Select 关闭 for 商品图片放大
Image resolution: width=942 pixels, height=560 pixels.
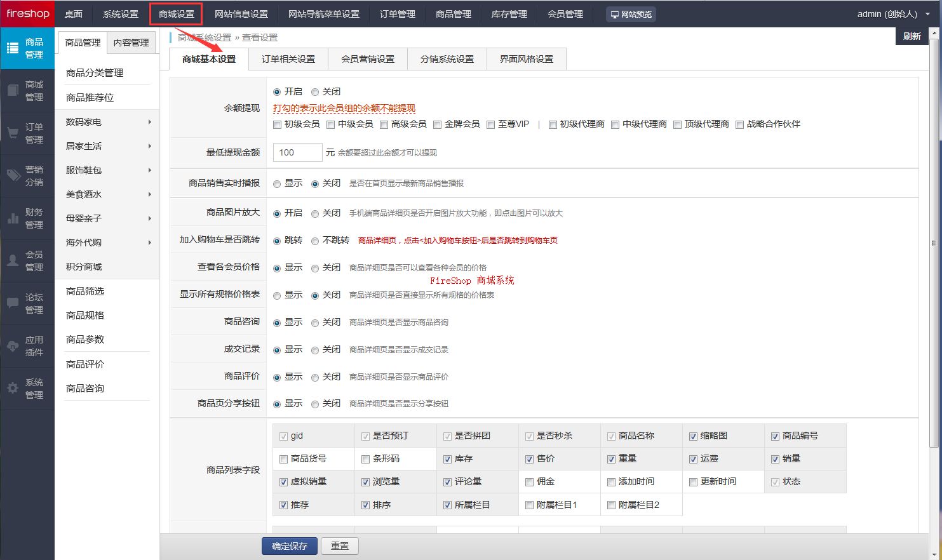point(315,213)
